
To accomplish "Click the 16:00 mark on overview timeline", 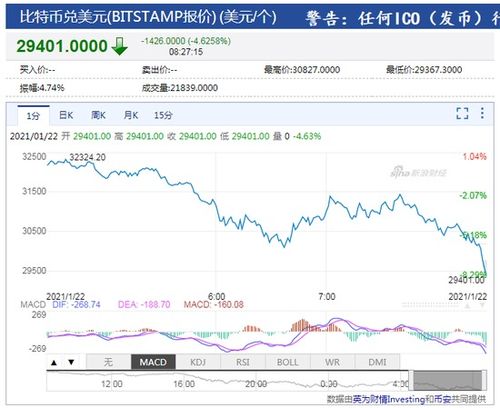I will tap(184, 384).
